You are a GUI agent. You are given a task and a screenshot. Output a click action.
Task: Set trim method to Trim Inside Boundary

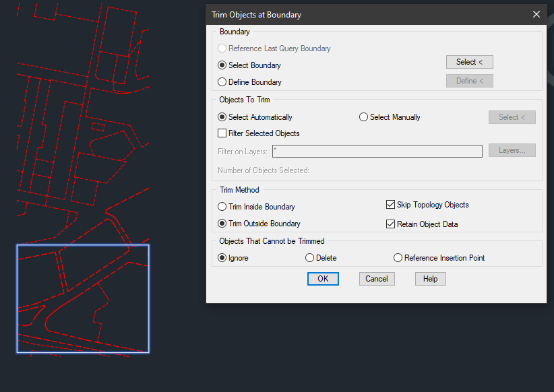(222, 206)
